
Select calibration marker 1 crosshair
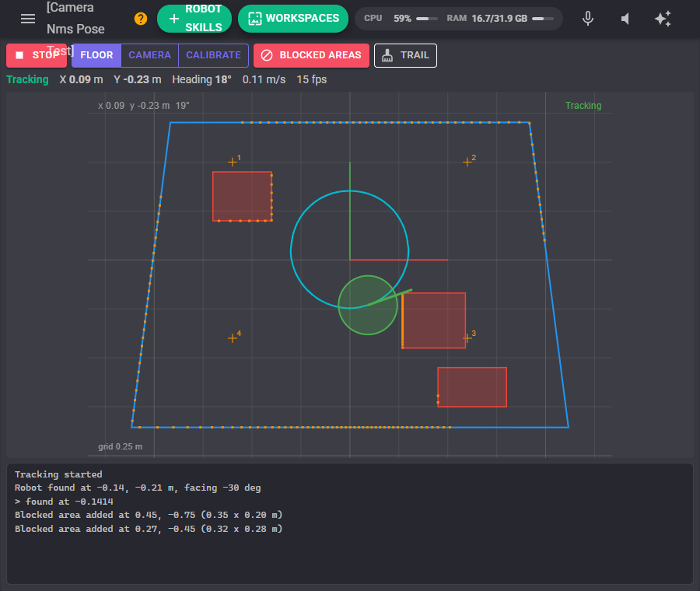click(x=232, y=162)
